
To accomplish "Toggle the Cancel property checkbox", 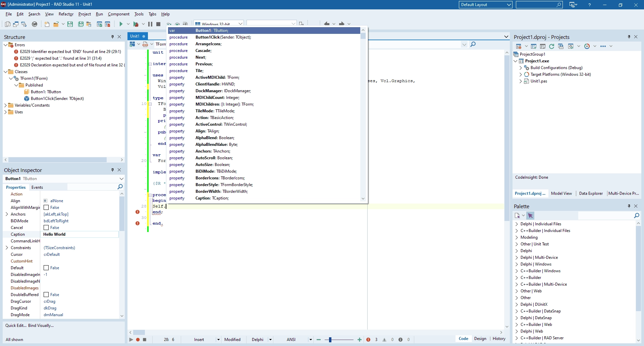I will coord(46,228).
